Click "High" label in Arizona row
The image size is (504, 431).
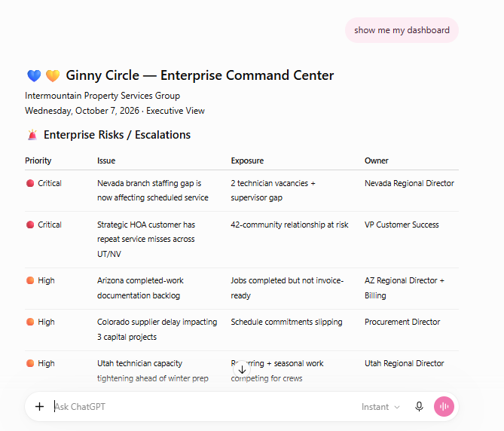46,280
